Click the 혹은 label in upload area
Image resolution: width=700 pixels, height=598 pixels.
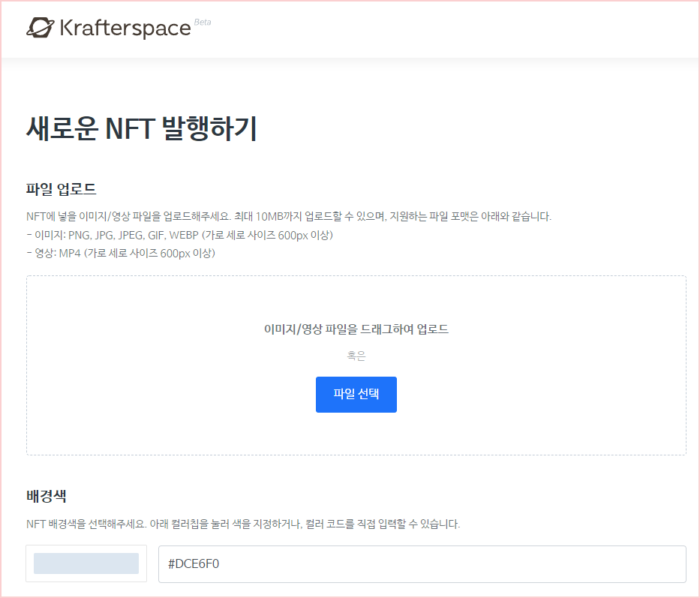coord(356,356)
